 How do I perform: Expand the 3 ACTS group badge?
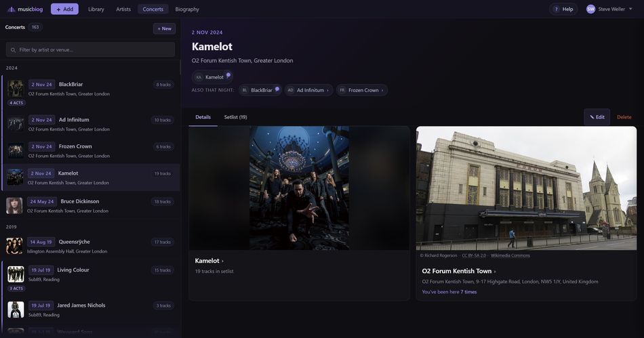[x=17, y=289]
